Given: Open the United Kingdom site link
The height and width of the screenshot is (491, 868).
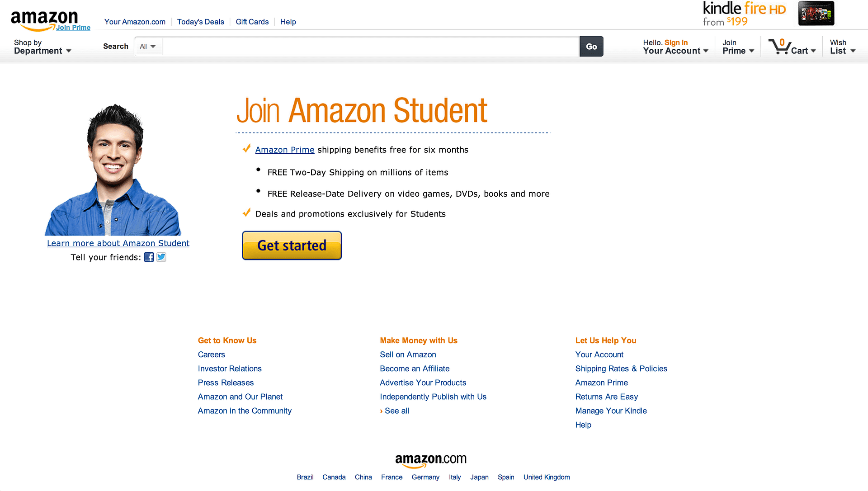Looking at the screenshot, I should coord(546,477).
